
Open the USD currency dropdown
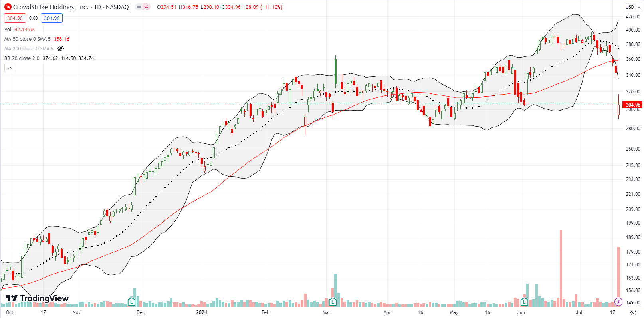pyautogui.click(x=632, y=7)
